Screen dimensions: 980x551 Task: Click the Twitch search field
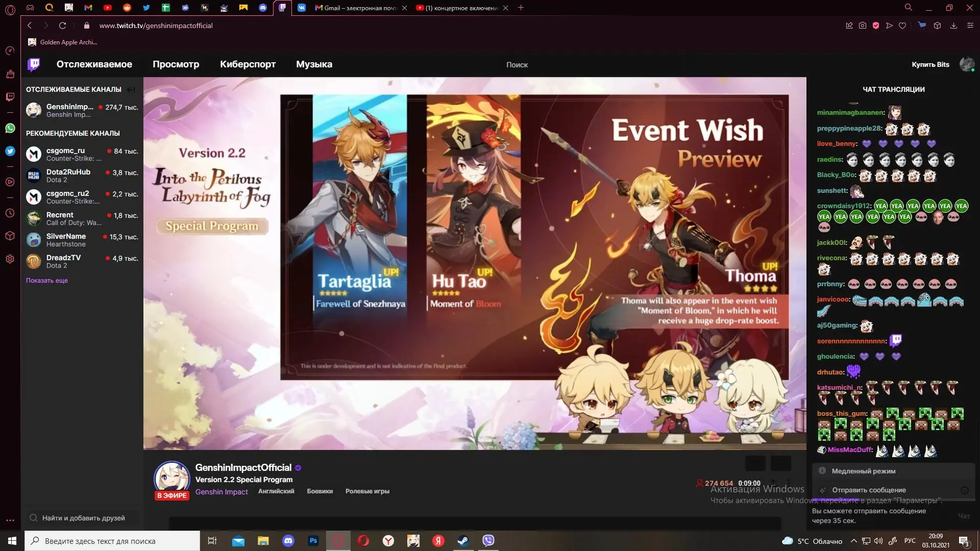pos(517,65)
